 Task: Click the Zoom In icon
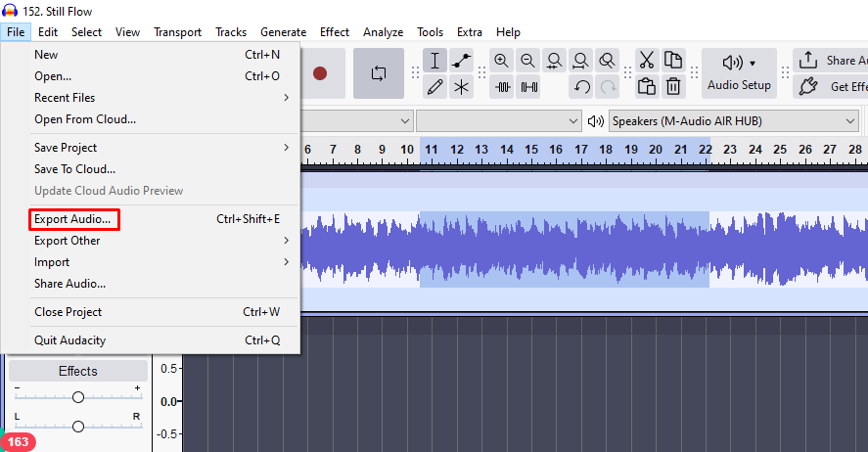pyautogui.click(x=502, y=61)
